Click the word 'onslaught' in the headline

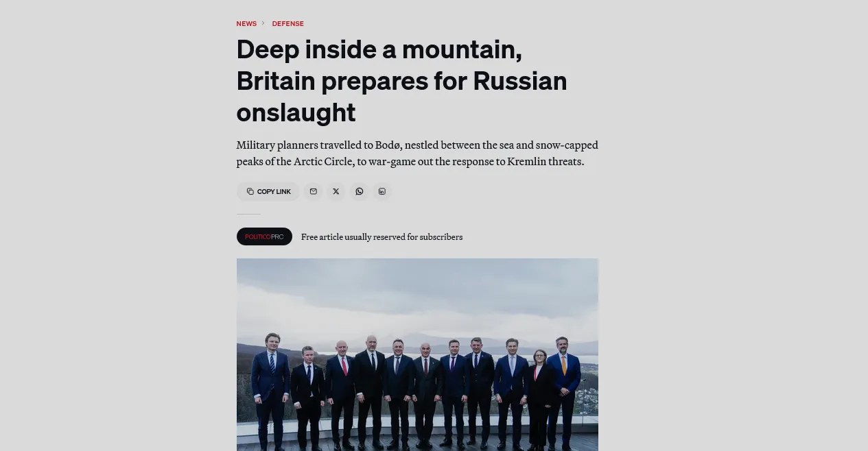pyautogui.click(x=296, y=112)
